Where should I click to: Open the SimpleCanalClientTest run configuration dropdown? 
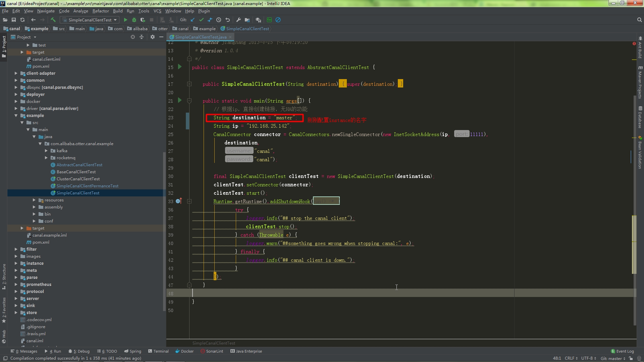(90, 20)
